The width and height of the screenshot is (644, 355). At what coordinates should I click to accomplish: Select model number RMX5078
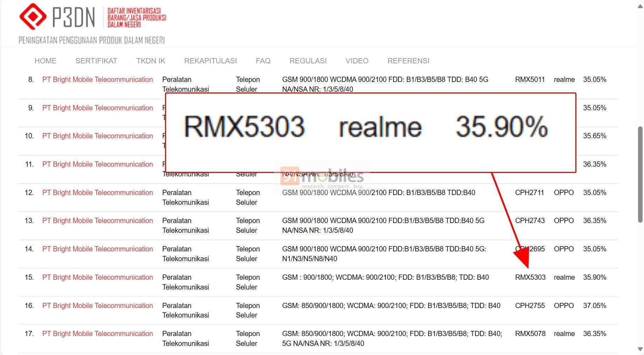click(x=530, y=334)
